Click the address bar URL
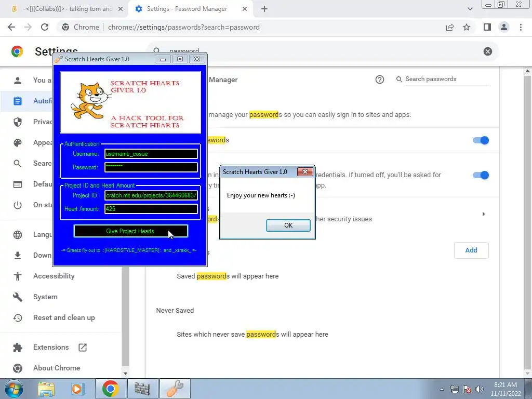Image resolution: width=532 pixels, height=399 pixels. tap(183, 27)
